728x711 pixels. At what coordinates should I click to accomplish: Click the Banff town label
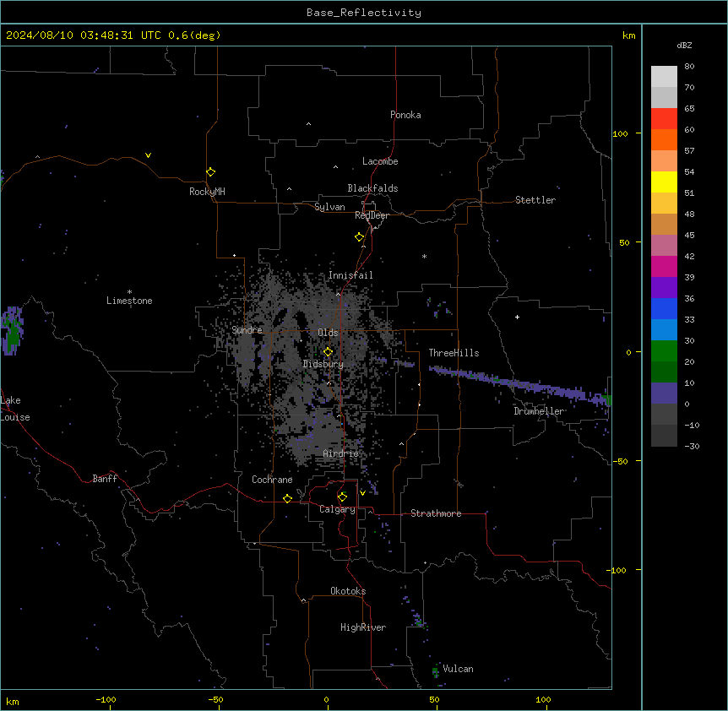[x=105, y=479]
